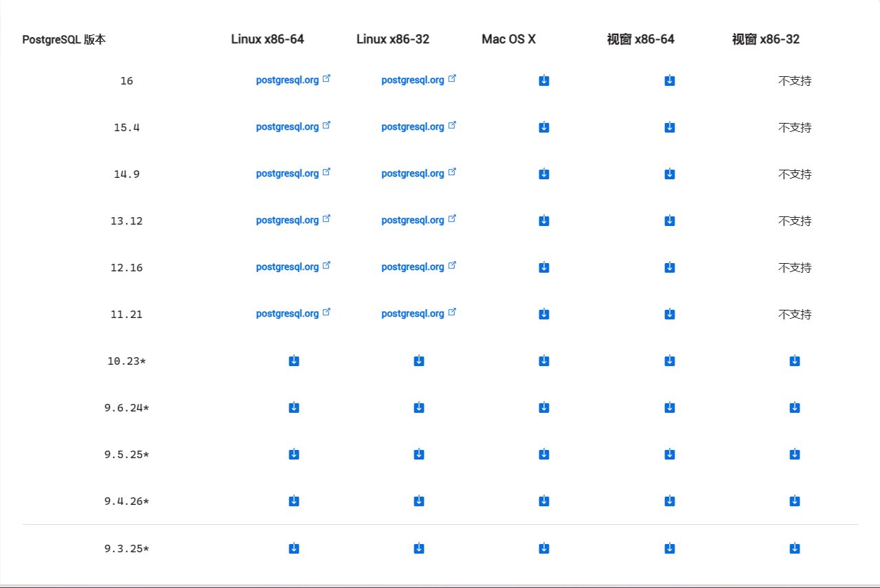Click version cell '9.6.24*'
Image resolution: width=880 pixels, height=588 pixels.
click(x=126, y=408)
